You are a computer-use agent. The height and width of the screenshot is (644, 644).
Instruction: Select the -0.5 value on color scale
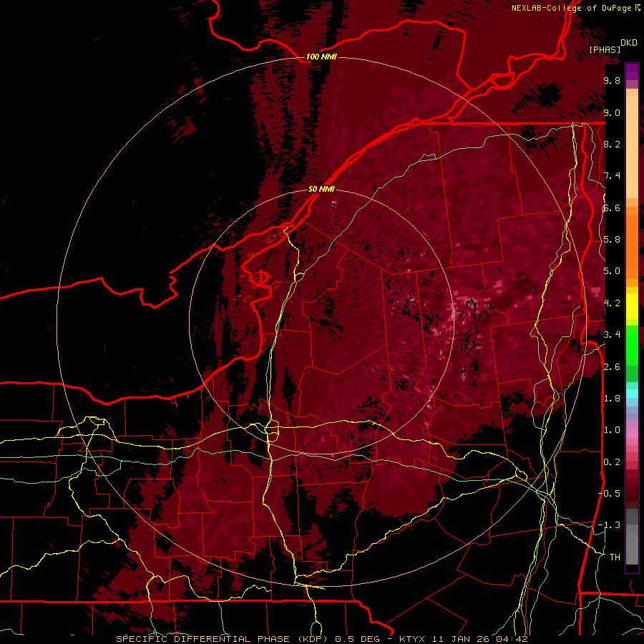[609, 494]
